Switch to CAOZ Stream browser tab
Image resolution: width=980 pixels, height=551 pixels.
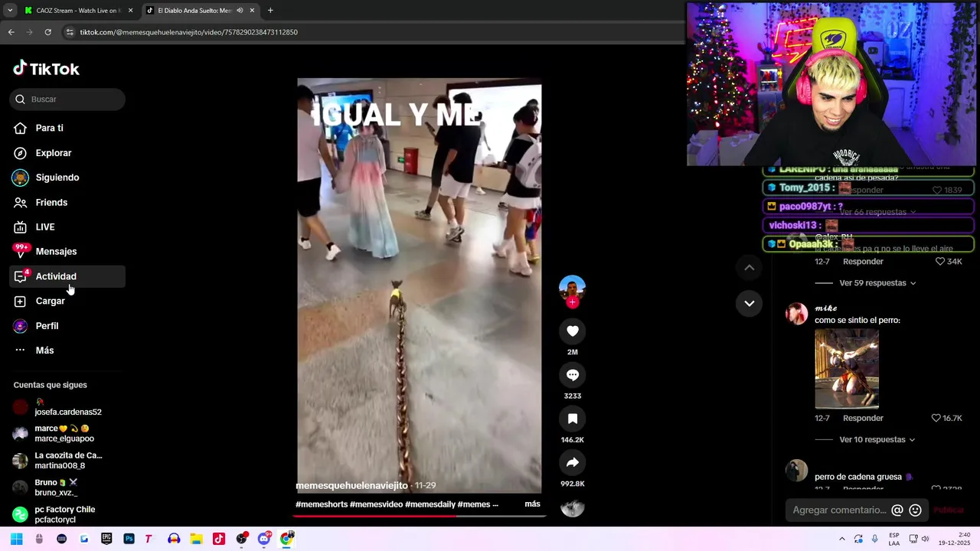point(77,11)
